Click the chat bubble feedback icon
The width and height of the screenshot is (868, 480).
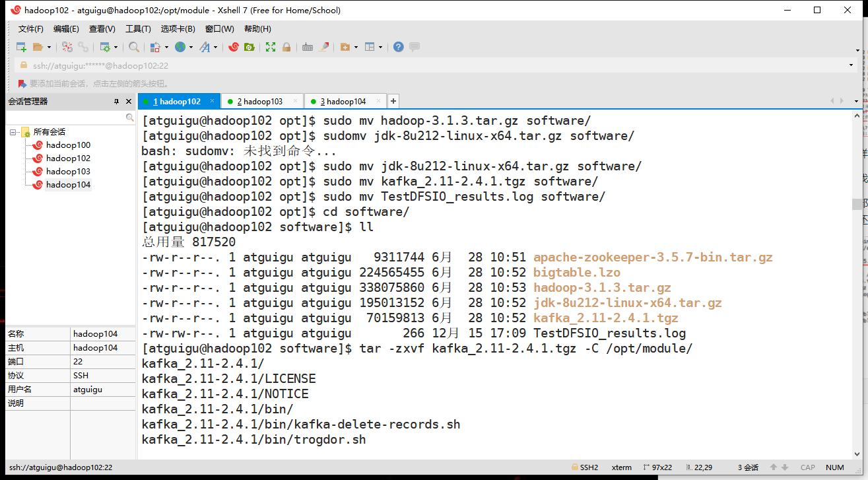point(415,47)
